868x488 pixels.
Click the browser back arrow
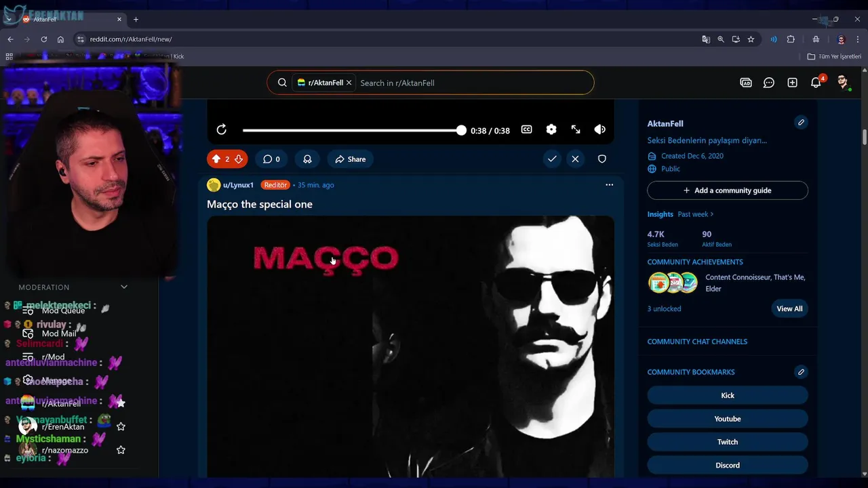tap(10, 39)
